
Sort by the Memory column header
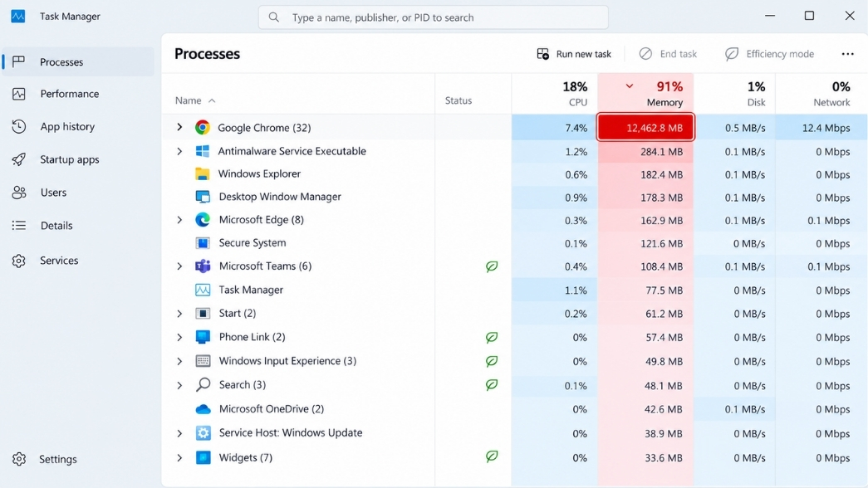coord(645,94)
